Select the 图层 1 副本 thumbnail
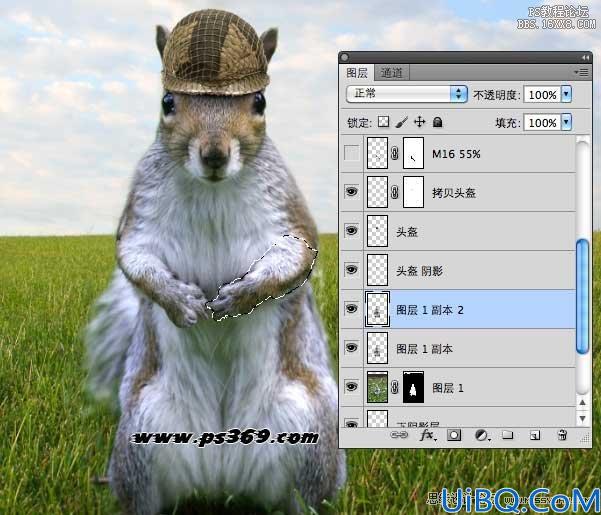The width and height of the screenshot is (601, 515). [377, 348]
